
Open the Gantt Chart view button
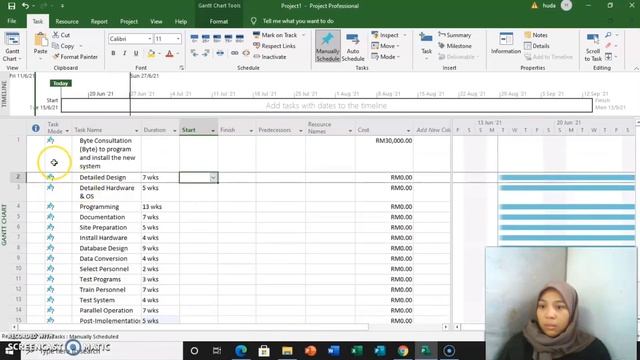coord(12,47)
